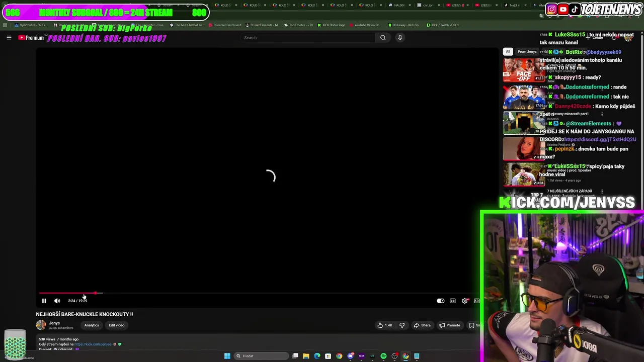644x362 pixels.
Task: Open the kick.com/jenyss link in the description
Action: (93, 344)
